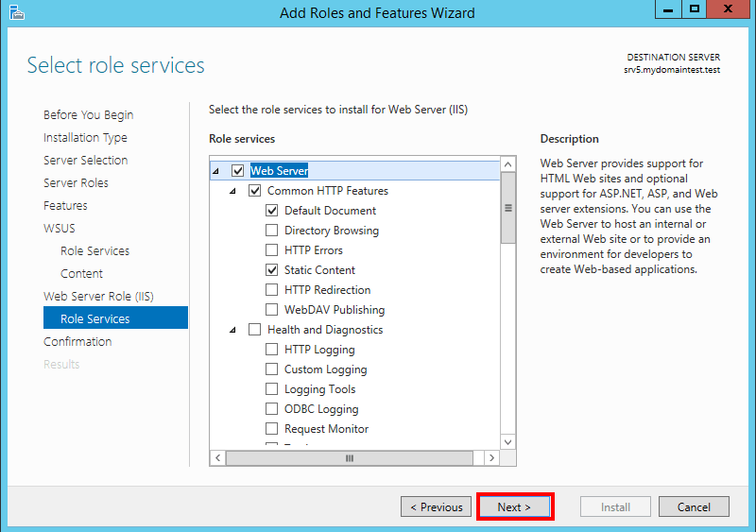Enable Custom Logging checkbox
Image resolution: width=756 pixels, height=532 pixels.
[x=272, y=369]
